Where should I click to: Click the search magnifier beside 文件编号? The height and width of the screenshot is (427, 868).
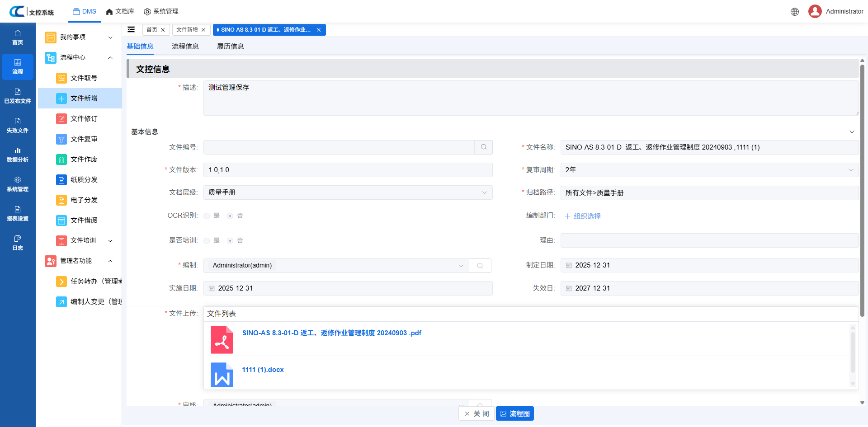tap(483, 147)
